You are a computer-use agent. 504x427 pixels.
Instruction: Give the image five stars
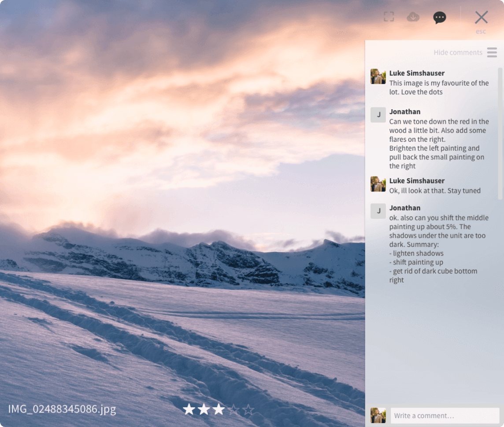tap(249, 409)
